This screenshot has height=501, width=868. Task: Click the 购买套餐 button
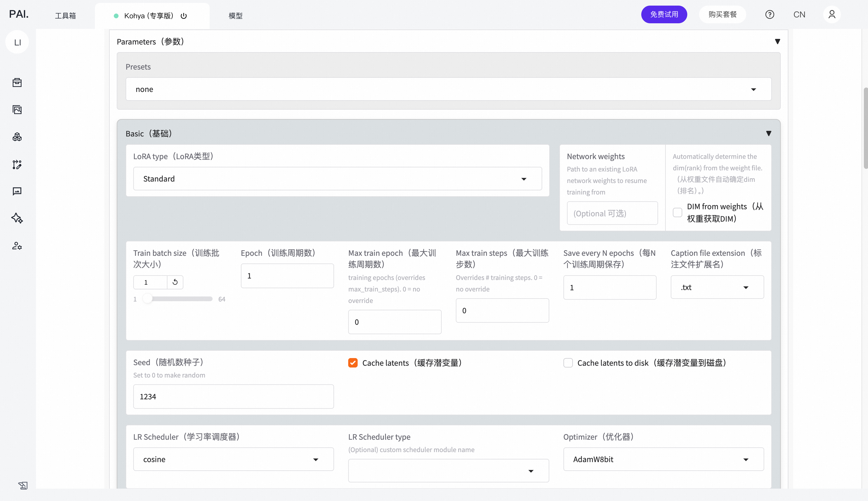point(722,14)
